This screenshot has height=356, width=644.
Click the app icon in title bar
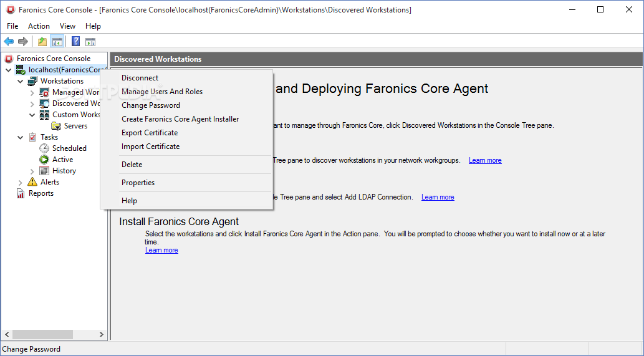click(x=11, y=9)
